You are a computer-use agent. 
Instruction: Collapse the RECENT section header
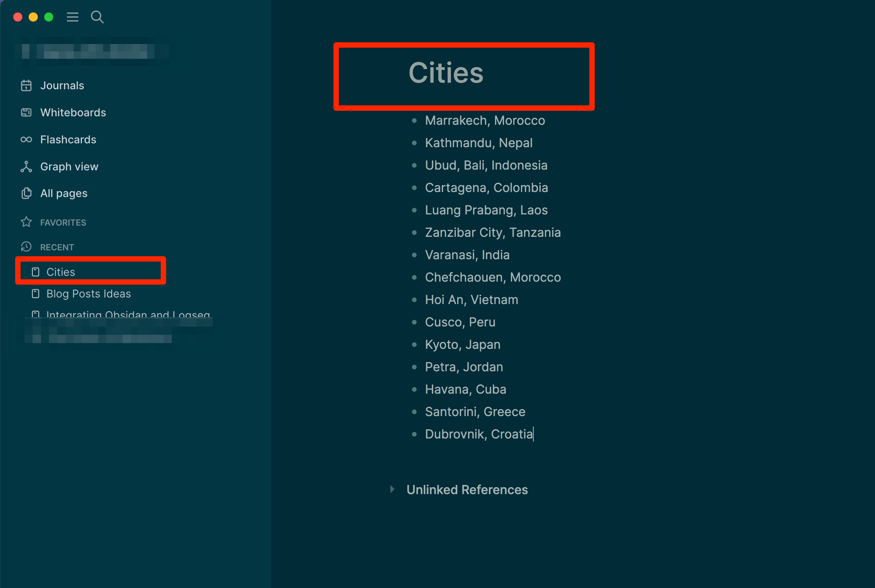pyautogui.click(x=57, y=247)
